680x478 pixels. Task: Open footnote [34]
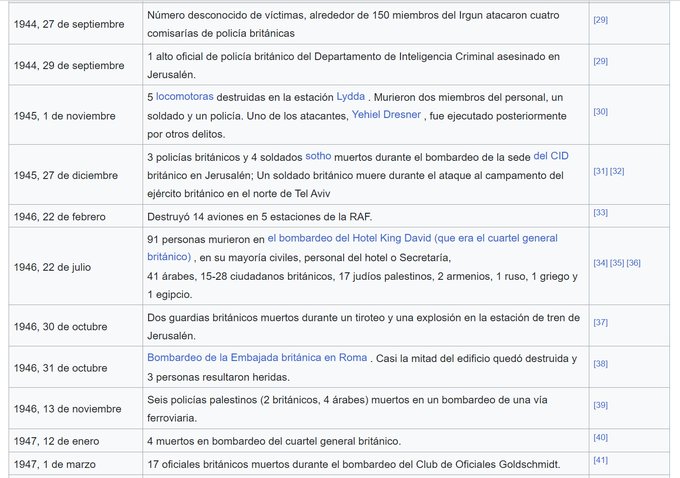pos(601,263)
